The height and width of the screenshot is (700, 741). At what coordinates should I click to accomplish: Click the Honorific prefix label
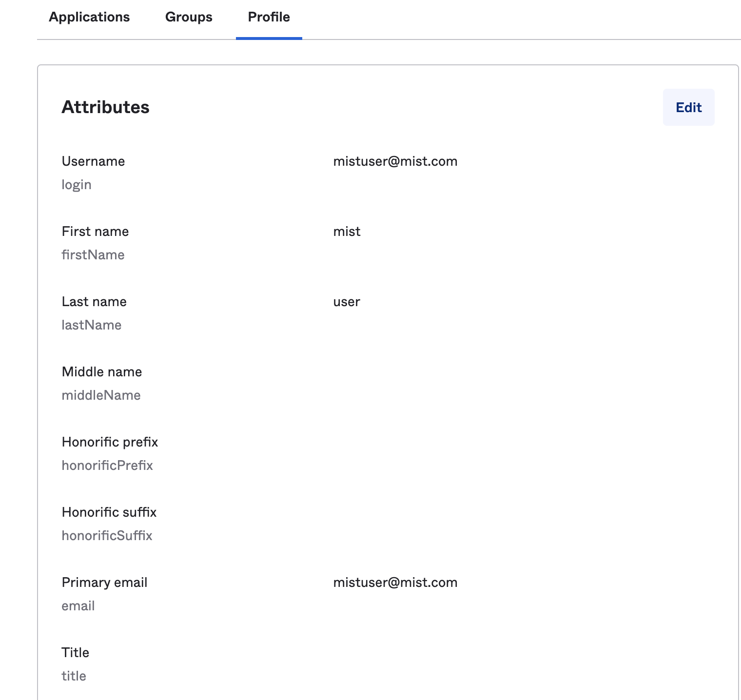110,442
